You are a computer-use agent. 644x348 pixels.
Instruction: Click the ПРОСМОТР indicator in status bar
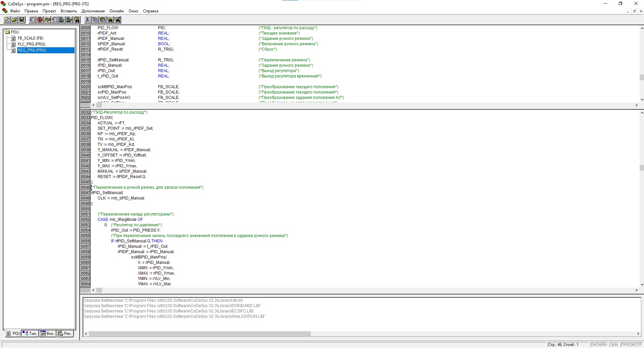(x=631, y=345)
